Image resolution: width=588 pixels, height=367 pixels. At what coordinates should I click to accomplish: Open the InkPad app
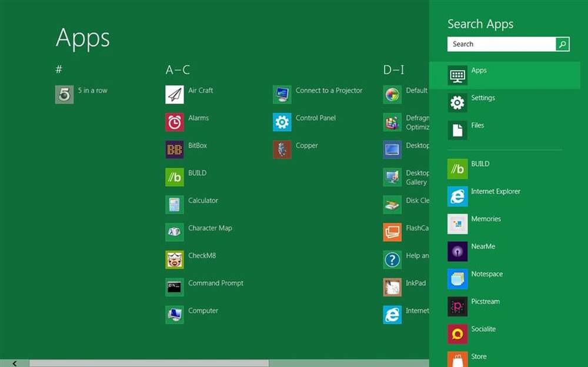point(392,287)
